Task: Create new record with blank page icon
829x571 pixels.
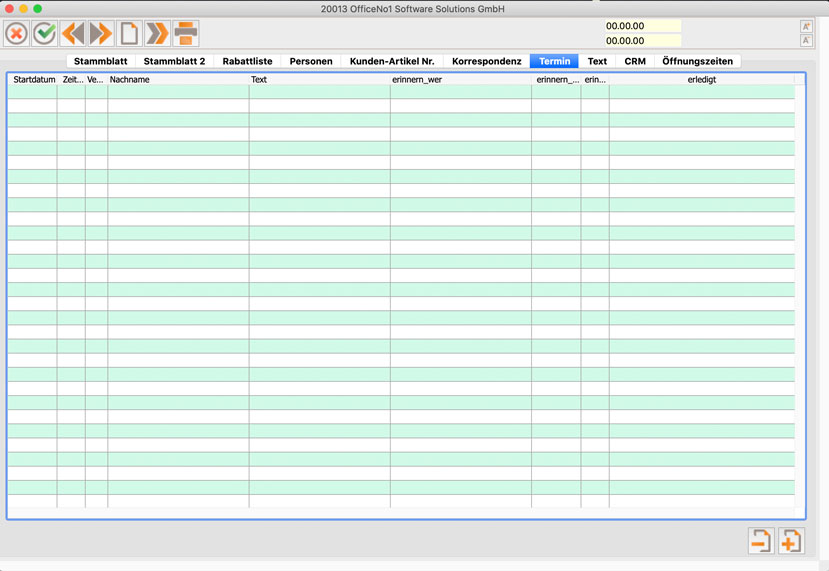Action: [129, 34]
